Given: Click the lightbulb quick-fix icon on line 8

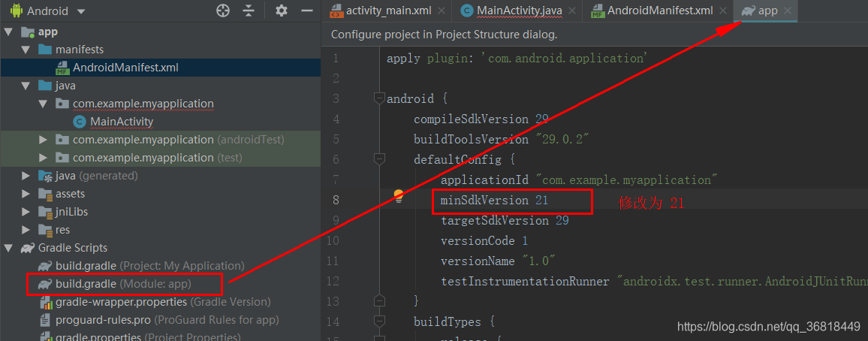Looking at the screenshot, I should coord(399,196).
